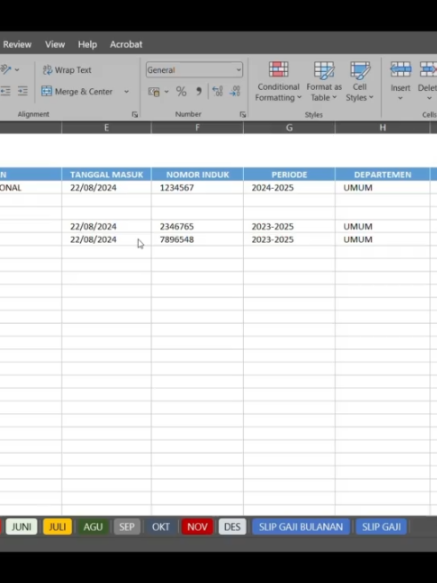Select the DES sheet tab
This screenshot has height=583, width=437.
click(x=232, y=527)
